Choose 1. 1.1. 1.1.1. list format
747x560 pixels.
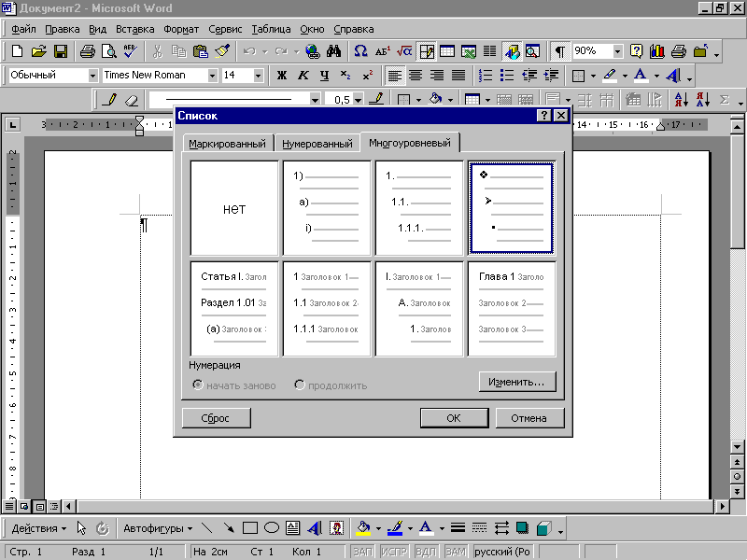(x=419, y=208)
